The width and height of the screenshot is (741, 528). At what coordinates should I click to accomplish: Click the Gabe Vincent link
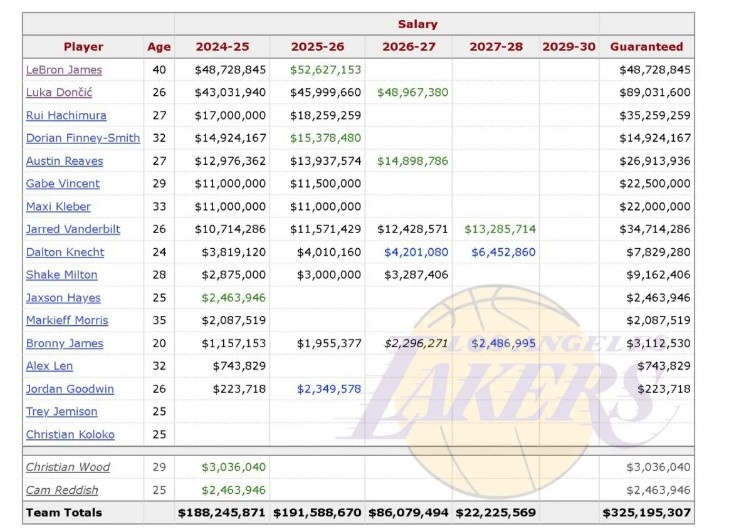tap(62, 184)
